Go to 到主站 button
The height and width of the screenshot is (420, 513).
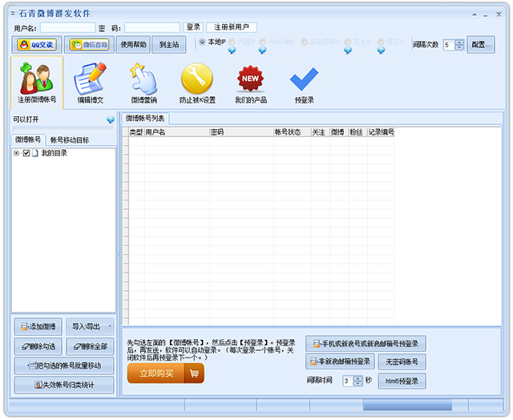[x=169, y=45]
